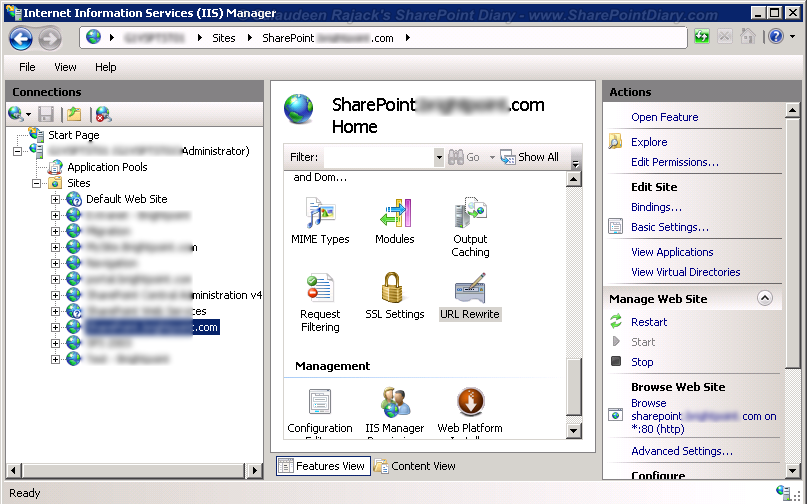The width and height of the screenshot is (808, 504).
Task: Open the Configuration Editor feature
Action: 320,413
